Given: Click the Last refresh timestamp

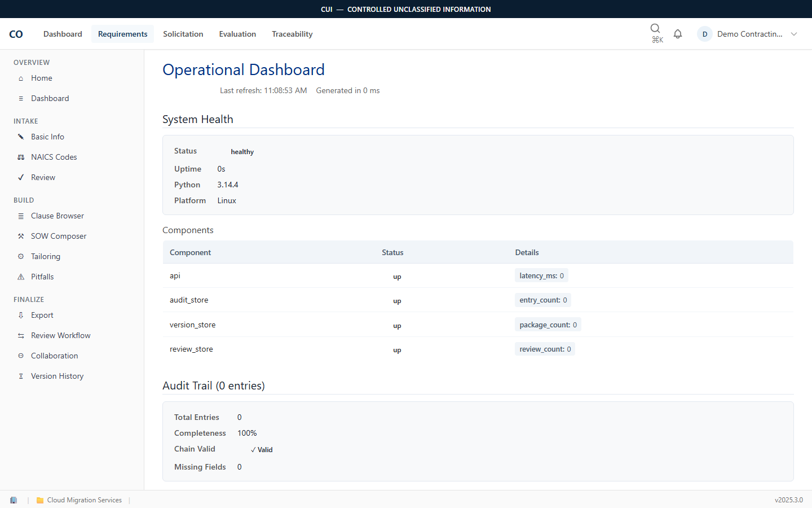Looking at the screenshot, I should click(263, 90).
